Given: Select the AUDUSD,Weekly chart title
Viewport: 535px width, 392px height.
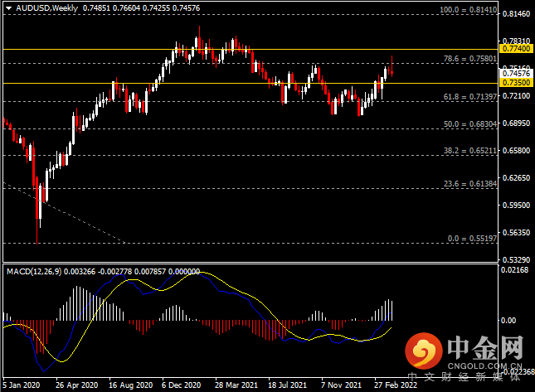Looking at the screenshot, I should [46, 7].
